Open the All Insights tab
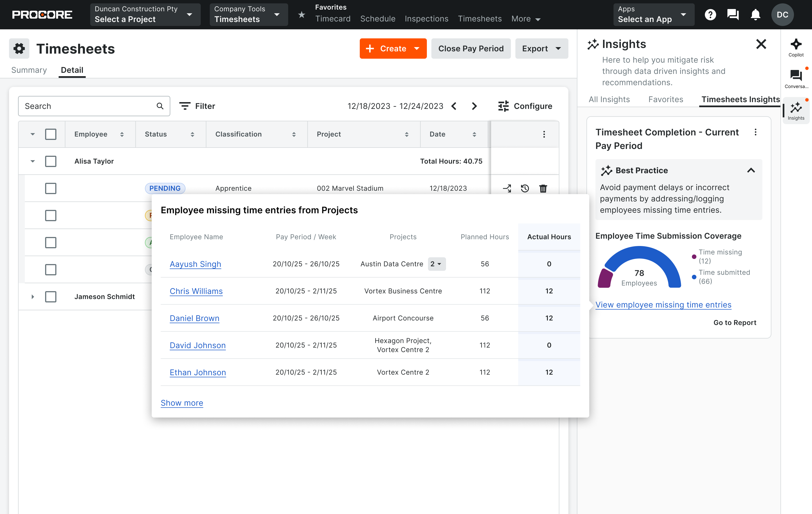812x514 pixels. (609, 99)
